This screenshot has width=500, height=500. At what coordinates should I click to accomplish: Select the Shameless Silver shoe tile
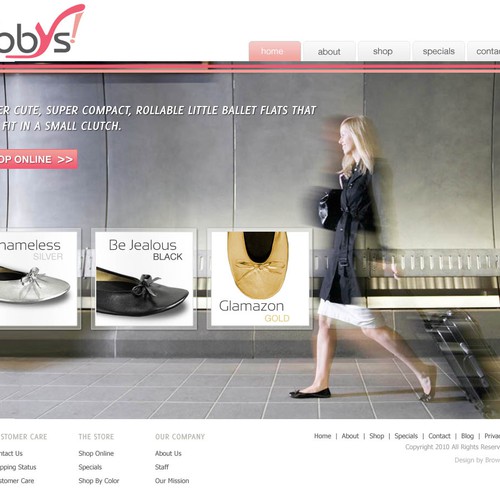(39, 279)
